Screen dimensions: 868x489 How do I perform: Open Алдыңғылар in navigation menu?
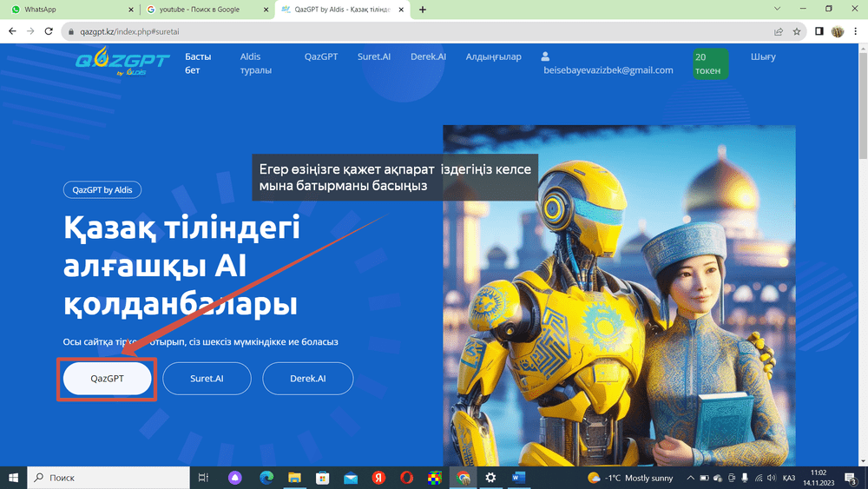pyautogui.click(x=493, y=56)
